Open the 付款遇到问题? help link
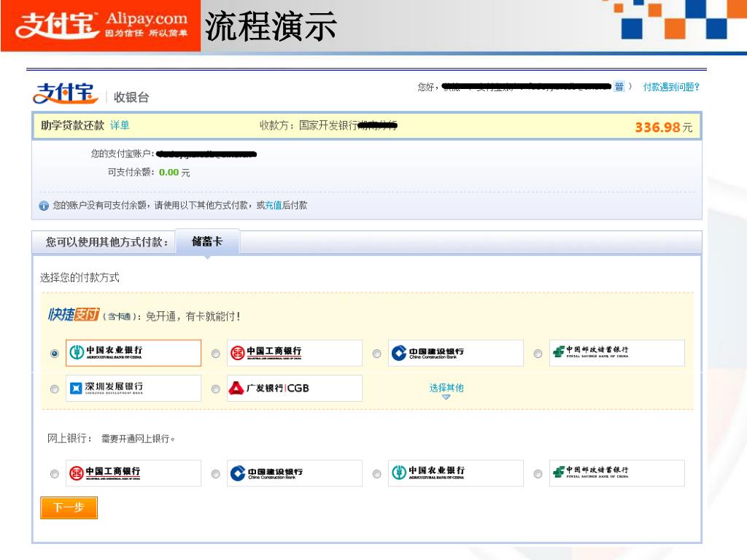The image size is (747, 560). point(671,87)
